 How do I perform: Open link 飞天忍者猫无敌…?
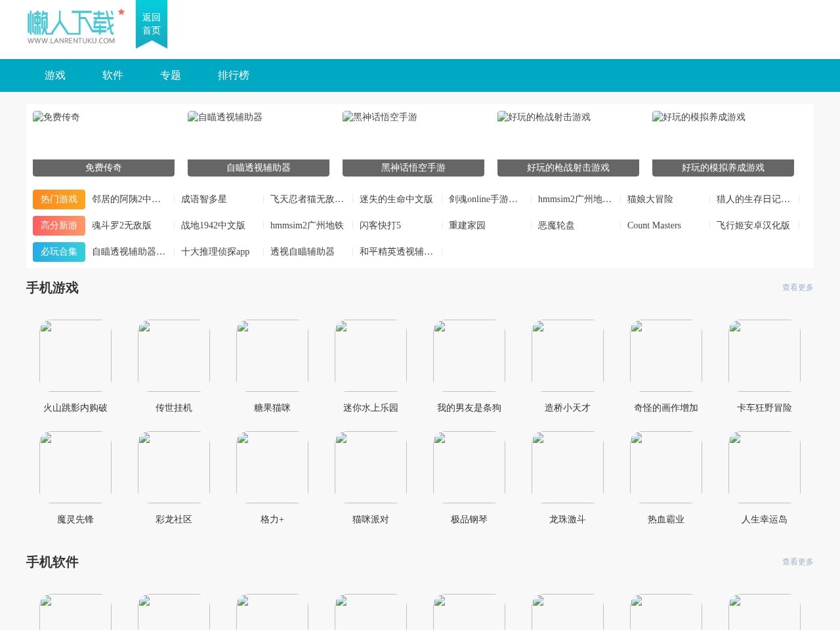pyautogui.click(x=307, y=199)
